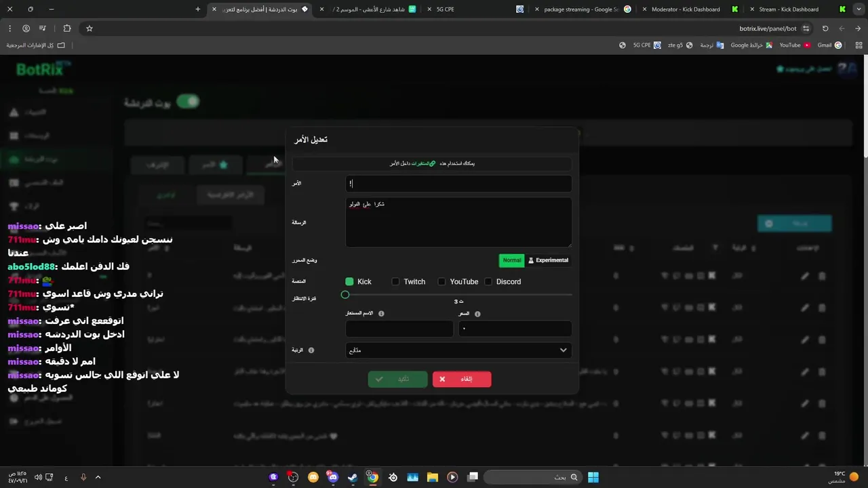The height and width of the screenshot is (488, 868).
Task: Bookmark this page with the star icon
Action: point(89,28)
